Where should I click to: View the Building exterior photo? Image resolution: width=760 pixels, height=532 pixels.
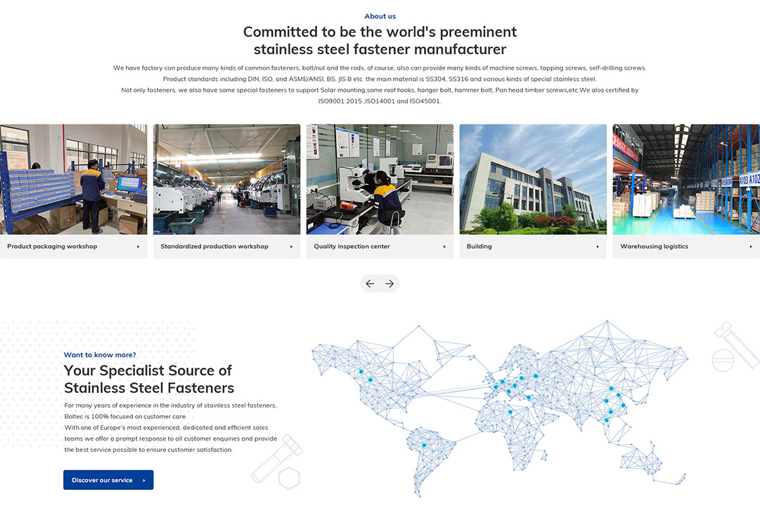(533, 179)
